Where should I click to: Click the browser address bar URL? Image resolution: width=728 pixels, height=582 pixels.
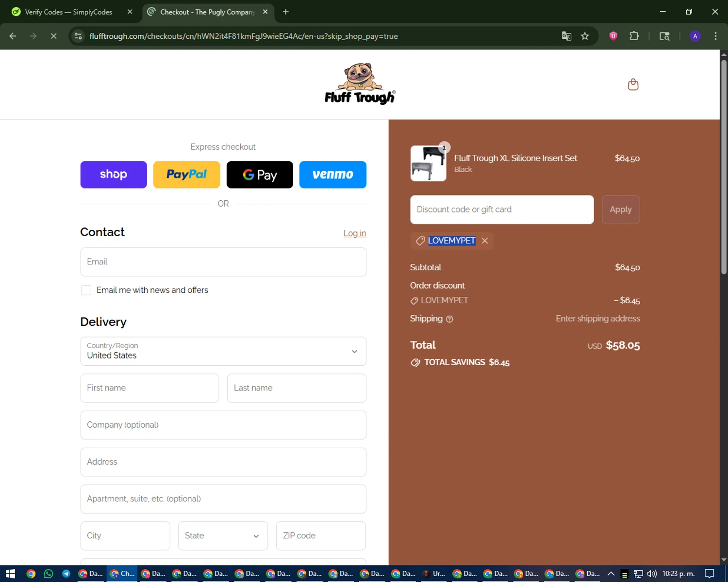tap(244, 36)
